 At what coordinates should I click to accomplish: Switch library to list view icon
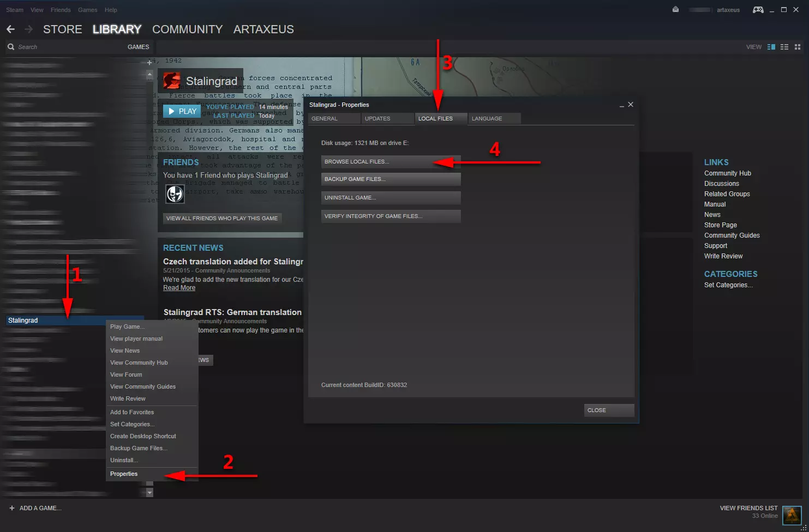pos(784,47)
